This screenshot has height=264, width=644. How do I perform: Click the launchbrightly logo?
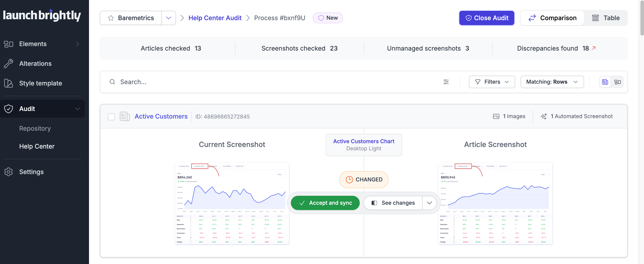coord(42,15)
